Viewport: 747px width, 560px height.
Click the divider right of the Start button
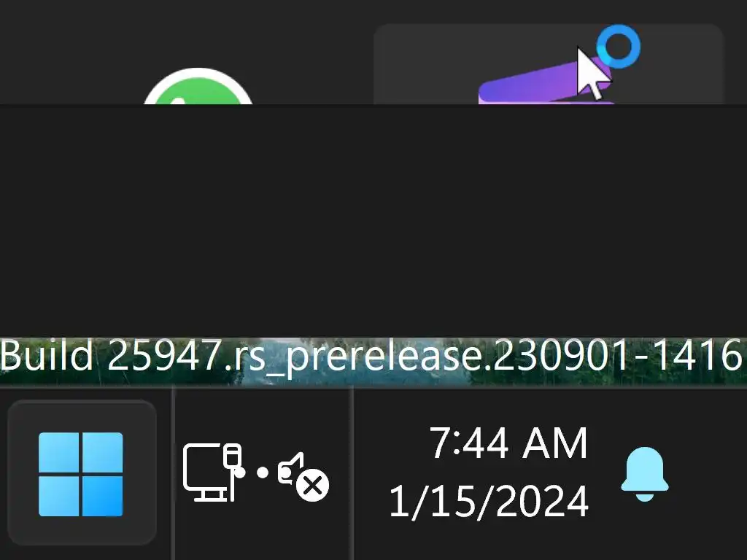click(x=174, y=474)
